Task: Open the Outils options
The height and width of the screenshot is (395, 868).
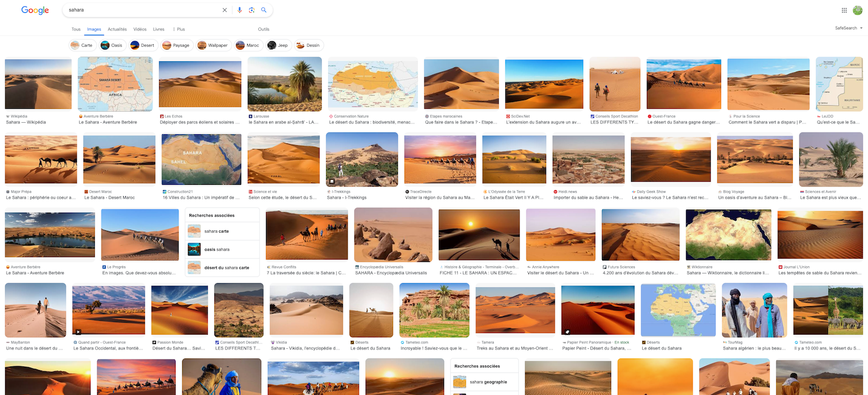Action: [264, 29]
